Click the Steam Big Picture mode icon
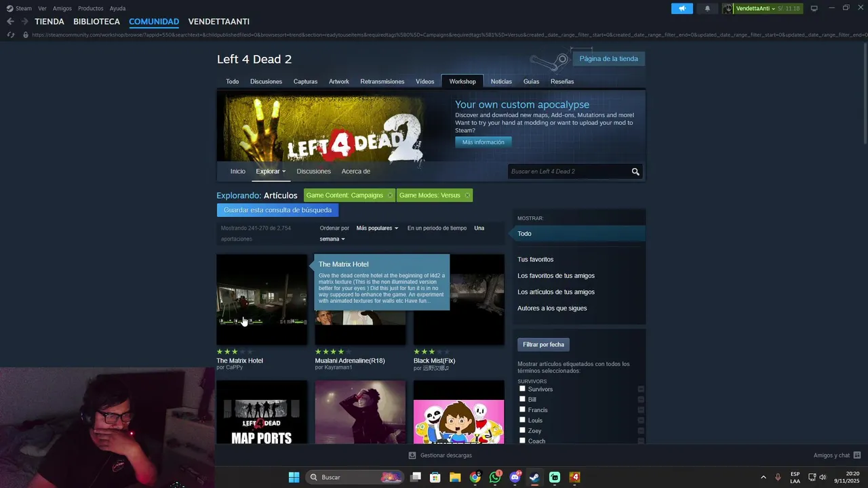868x488 pixels. pos(814,8)
